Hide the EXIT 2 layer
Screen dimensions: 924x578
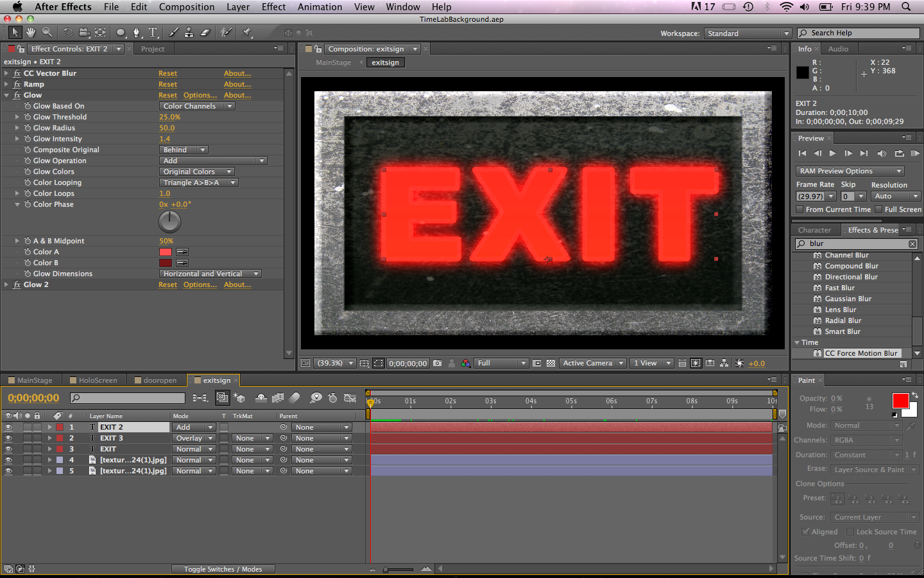click(x=8, y=427)
